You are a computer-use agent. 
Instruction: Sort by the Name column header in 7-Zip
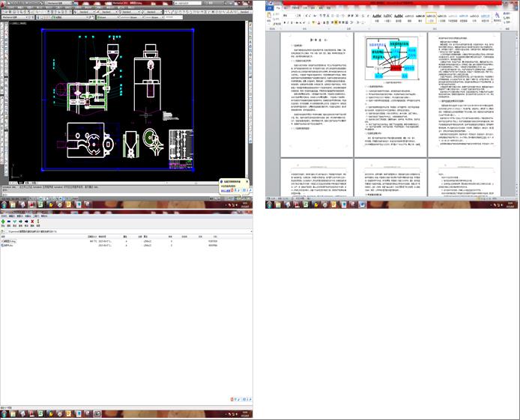(3, 237)
